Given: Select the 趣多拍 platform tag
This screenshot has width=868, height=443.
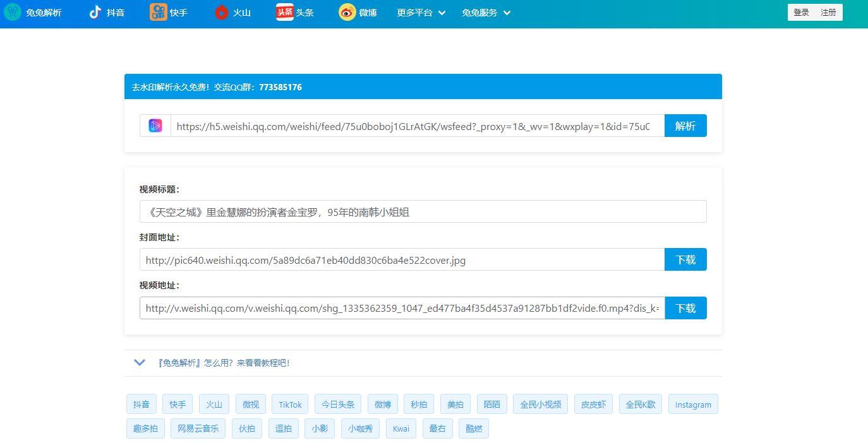Looking at the screenshot, I should tap(145, 428).
